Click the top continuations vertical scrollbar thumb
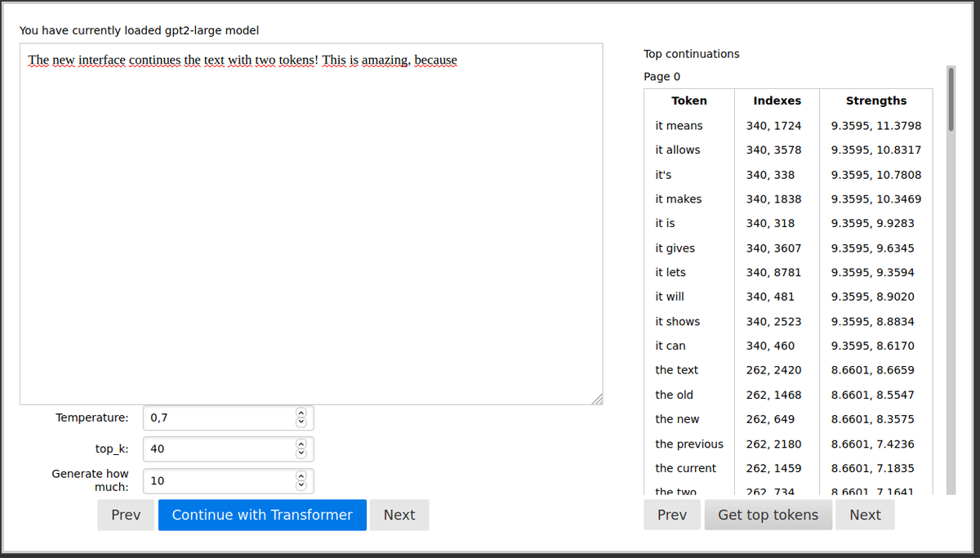 coord(951,99)
